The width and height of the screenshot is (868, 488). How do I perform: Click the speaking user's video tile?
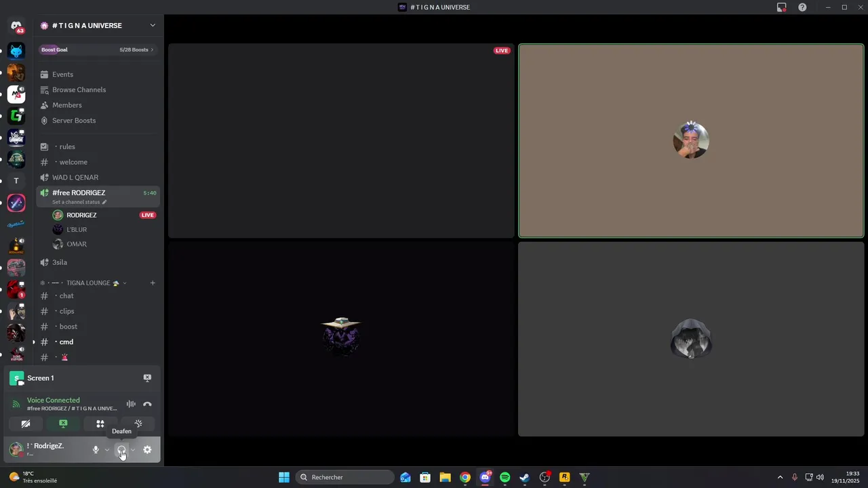click(x=691, y=141)
